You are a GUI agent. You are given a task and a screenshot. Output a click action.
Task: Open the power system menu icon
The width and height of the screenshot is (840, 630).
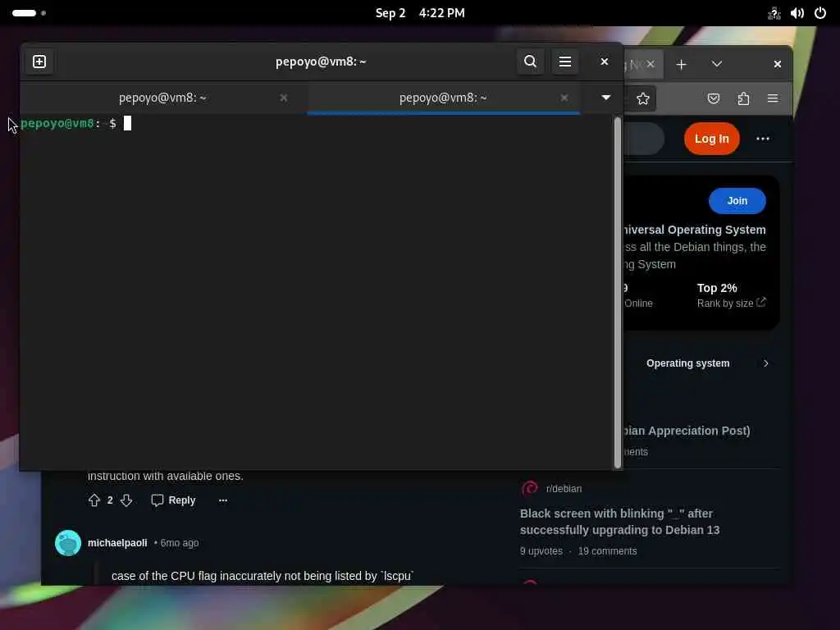820,13
